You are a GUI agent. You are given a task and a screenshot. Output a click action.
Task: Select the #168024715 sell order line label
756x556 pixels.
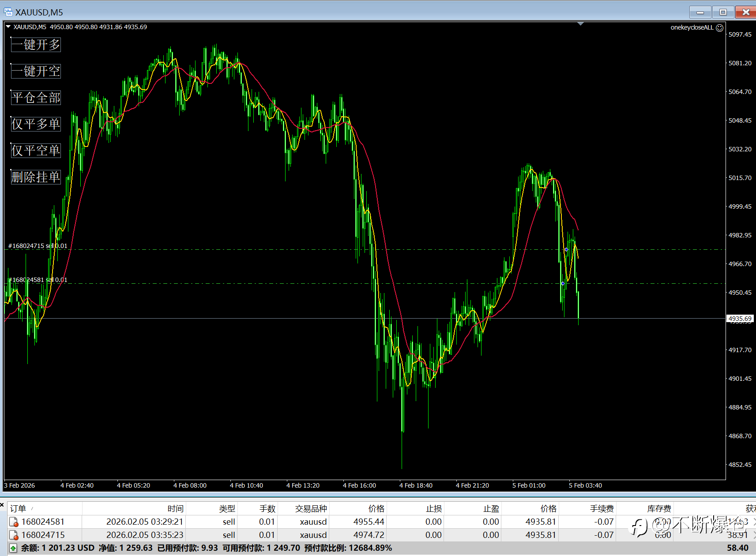(x=38, y=246)
